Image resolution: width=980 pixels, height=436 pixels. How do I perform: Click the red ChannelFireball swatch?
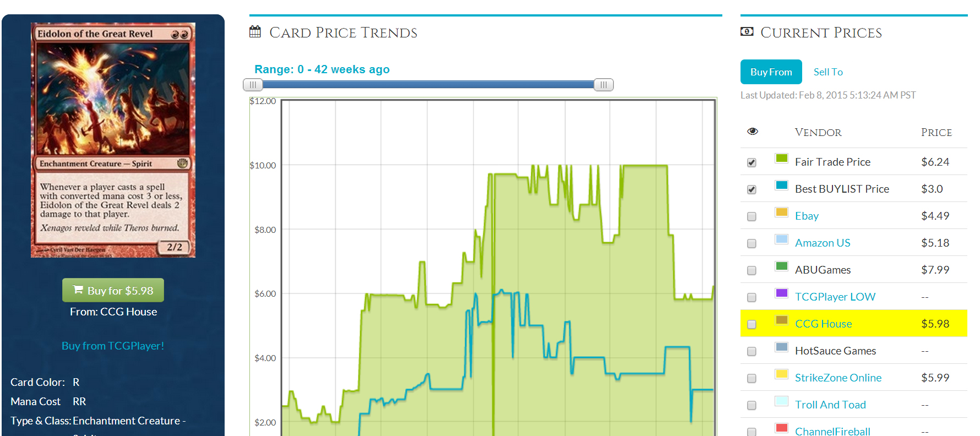tap(781, 428)
